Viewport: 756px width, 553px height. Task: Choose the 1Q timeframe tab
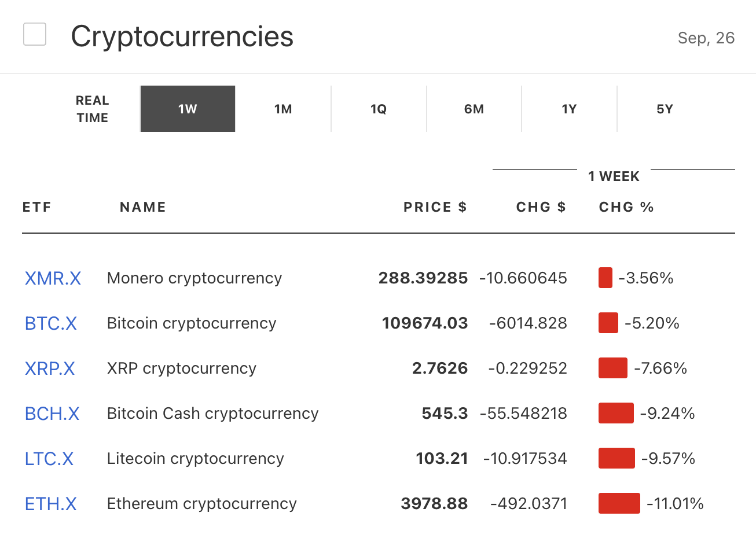379,109
